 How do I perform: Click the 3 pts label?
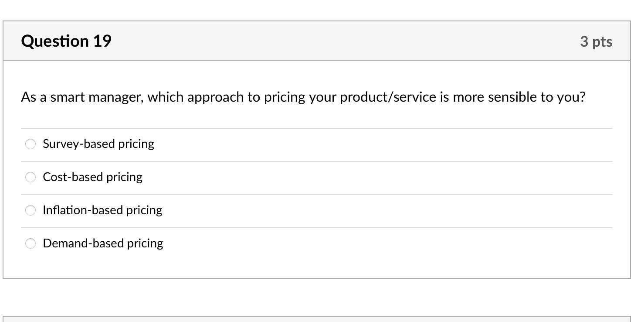596,41
